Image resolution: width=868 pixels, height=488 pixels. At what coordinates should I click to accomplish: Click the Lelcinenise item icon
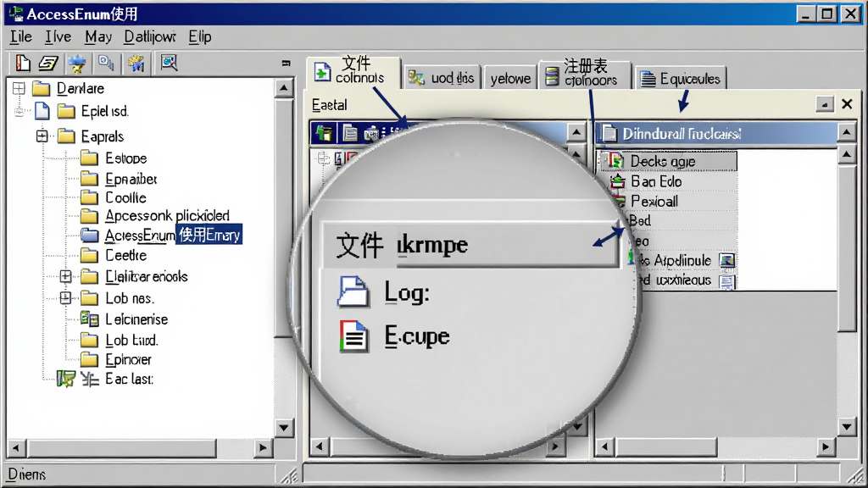coord(89,319)
